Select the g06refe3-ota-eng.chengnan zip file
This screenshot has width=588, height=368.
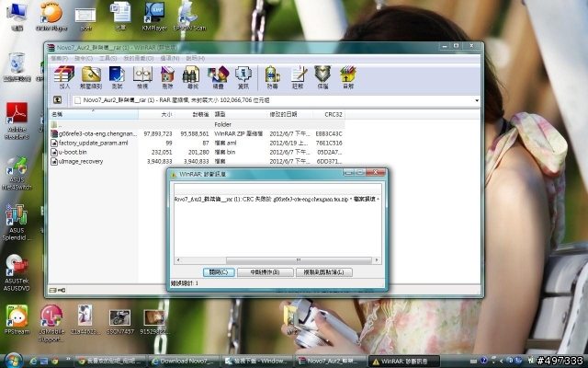point(197,133)
